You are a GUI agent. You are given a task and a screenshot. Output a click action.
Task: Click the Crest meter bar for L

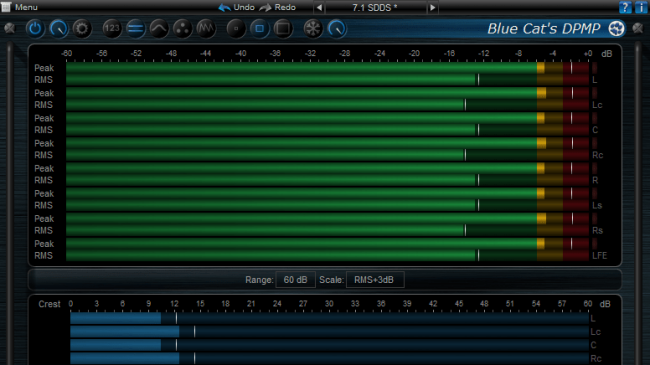[330, 318]
